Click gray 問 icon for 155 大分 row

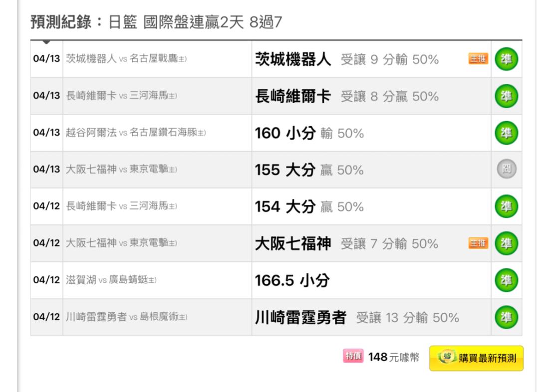point(507,169)
